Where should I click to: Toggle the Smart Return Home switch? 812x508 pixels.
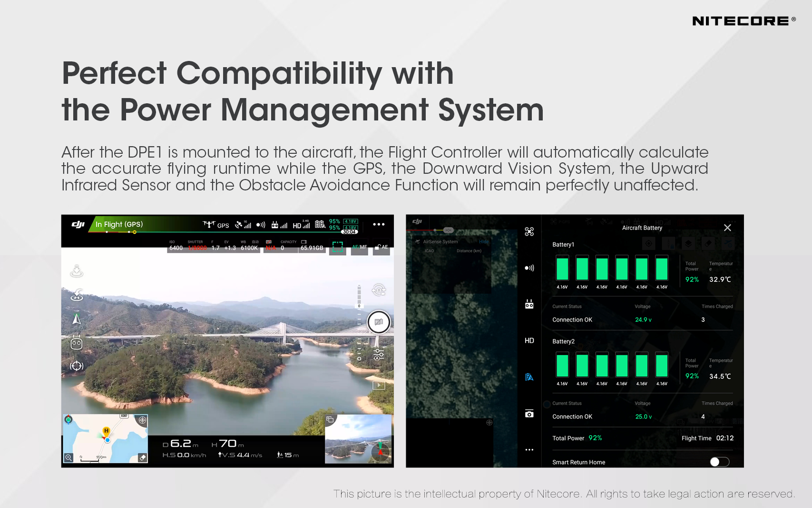click(x=719, y=462)
